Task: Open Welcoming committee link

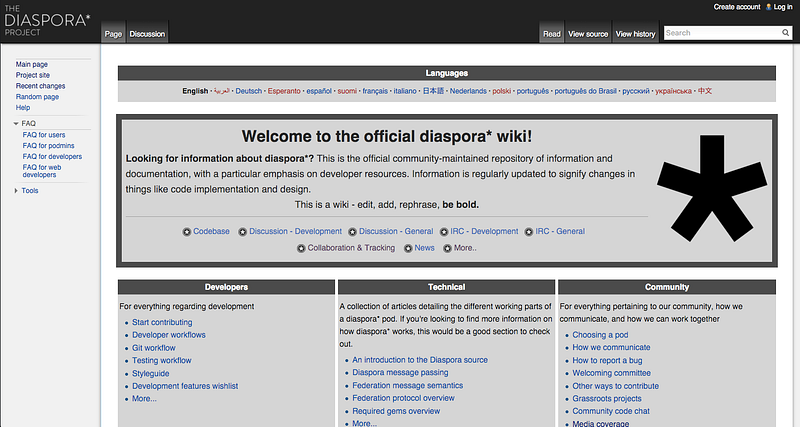Action: coord(611,373)
